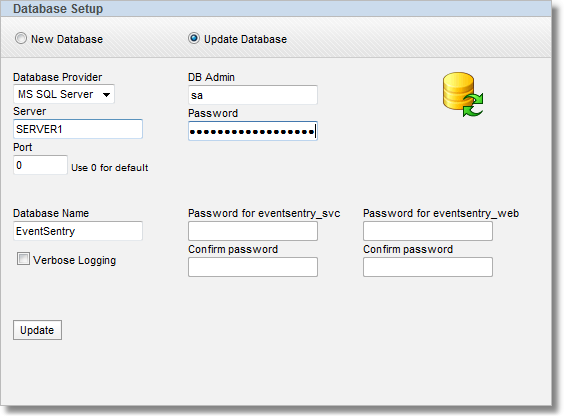This screenshot has height=418, width=564.
Task: Click the database refresh icon
Action: [463, 94]
